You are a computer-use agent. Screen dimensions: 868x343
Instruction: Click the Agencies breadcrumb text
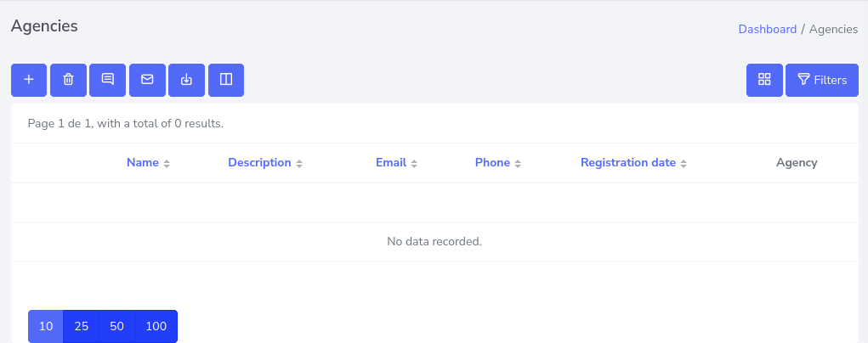[x=833, y=29]
